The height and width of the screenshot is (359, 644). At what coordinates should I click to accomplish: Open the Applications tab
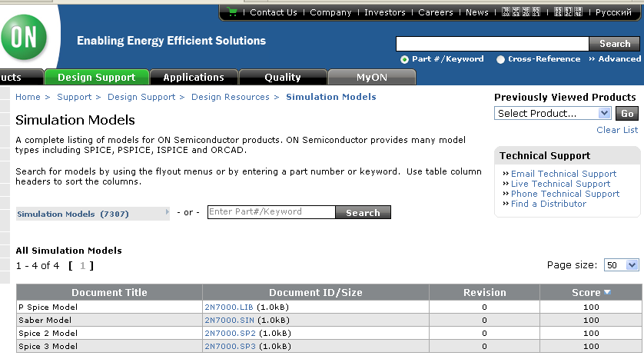(194, 77)
